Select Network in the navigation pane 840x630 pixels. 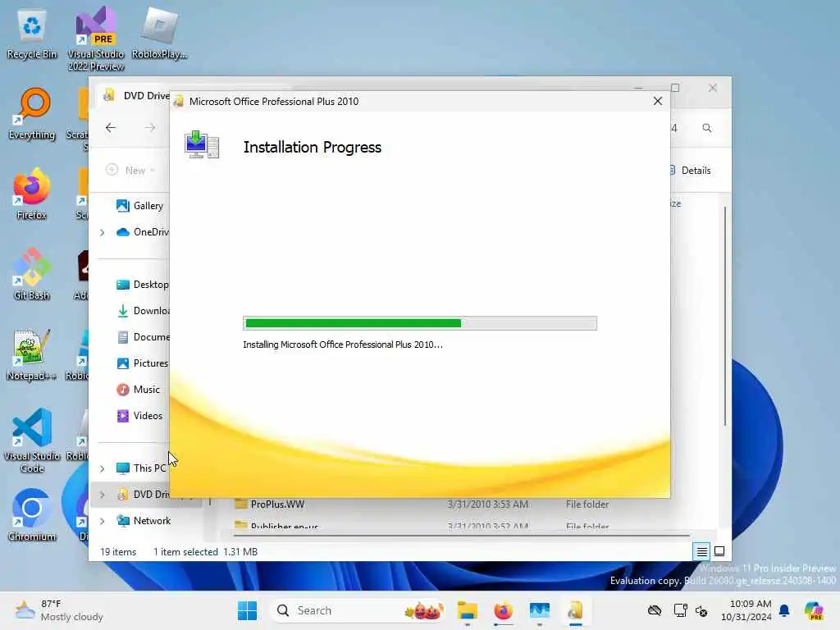(x=144, y=521)
